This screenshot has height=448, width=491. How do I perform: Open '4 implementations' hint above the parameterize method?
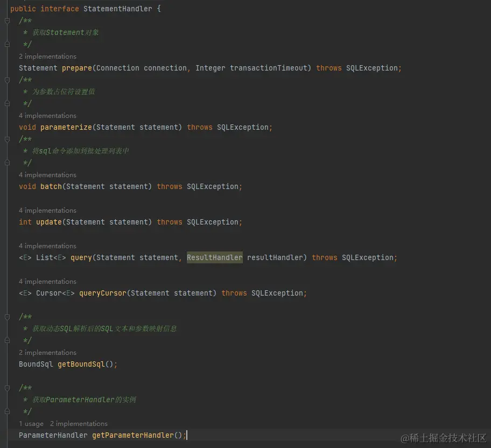pyautogui.click(x=47, y=116)
